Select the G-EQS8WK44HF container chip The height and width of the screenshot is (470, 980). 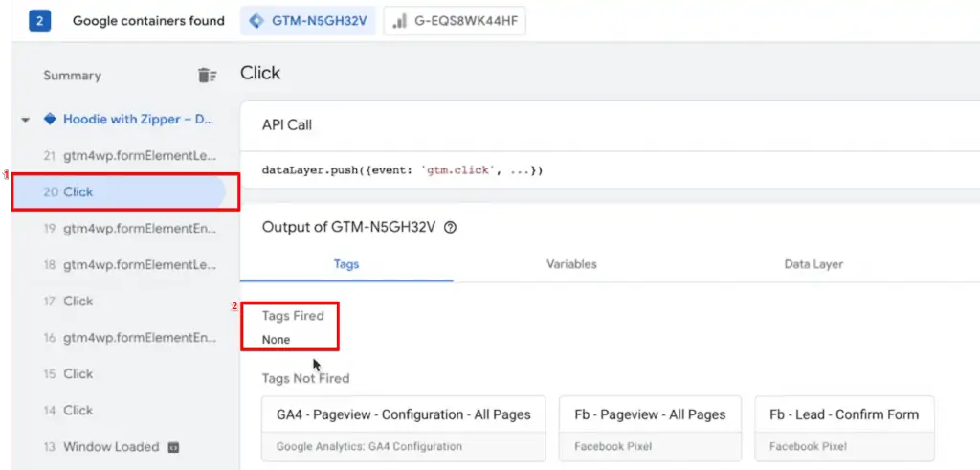455,21
